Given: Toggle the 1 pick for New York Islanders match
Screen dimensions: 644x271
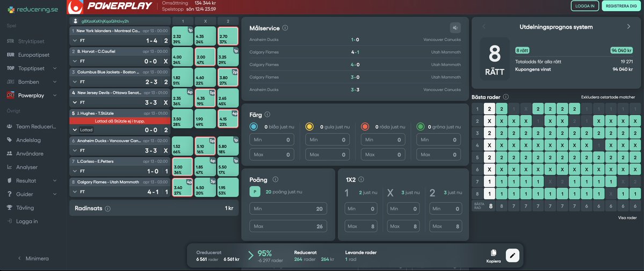Looking at the screenshot, I should [183, 36].
